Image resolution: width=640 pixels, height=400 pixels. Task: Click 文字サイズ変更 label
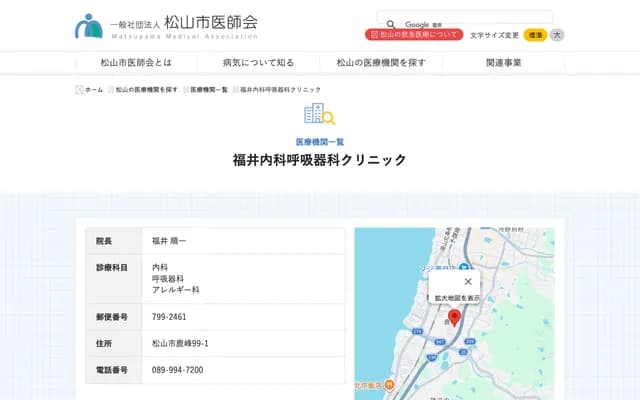(x=494, y=36)
